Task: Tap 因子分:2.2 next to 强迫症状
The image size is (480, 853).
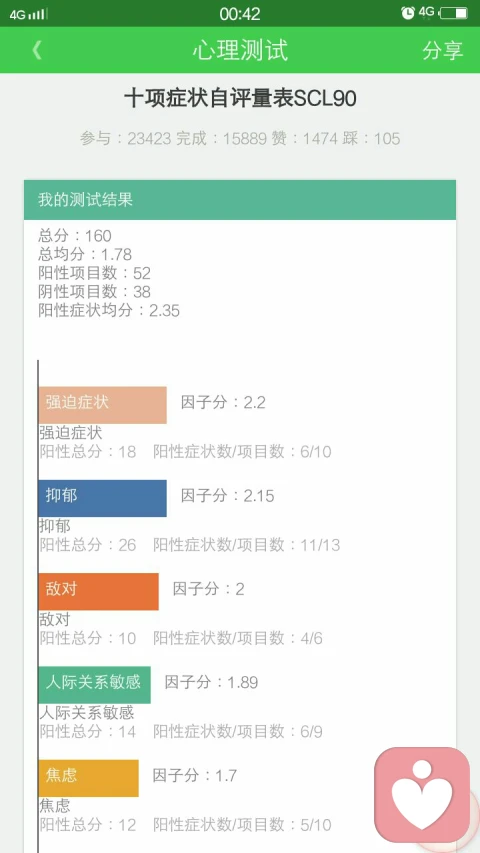Action: pyautogui.click(x=223, y=403)
